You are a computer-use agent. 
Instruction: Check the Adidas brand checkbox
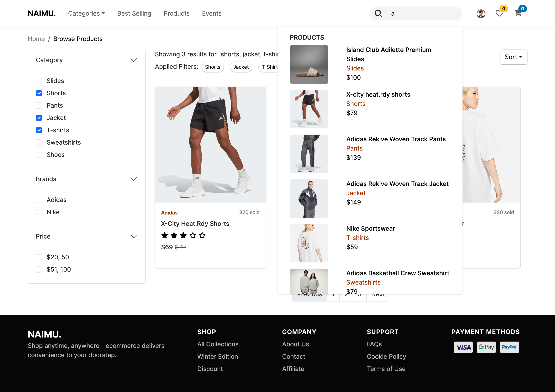tap(39, 200)
